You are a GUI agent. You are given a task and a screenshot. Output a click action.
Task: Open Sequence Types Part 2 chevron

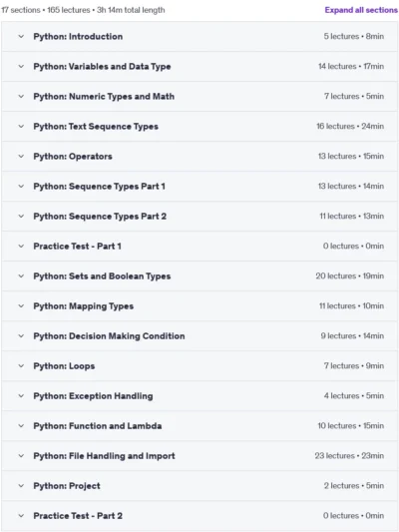click(21, 217)
